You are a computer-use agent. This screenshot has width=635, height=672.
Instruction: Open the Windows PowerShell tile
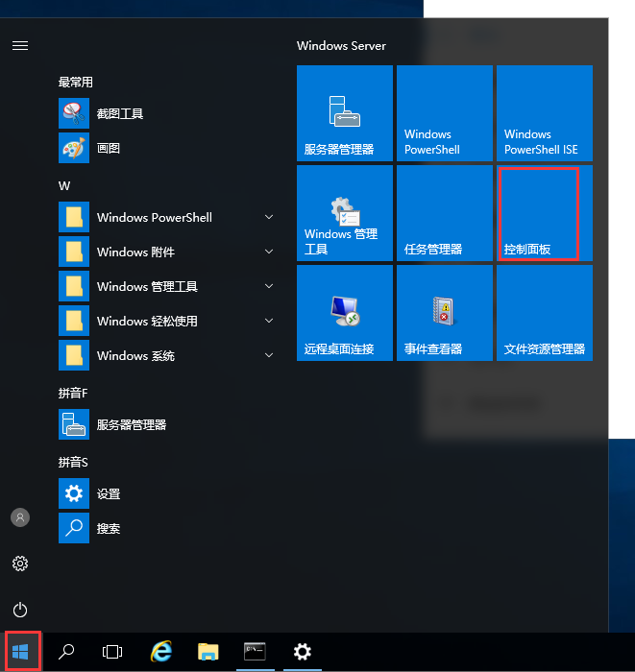tap(445, 113)
